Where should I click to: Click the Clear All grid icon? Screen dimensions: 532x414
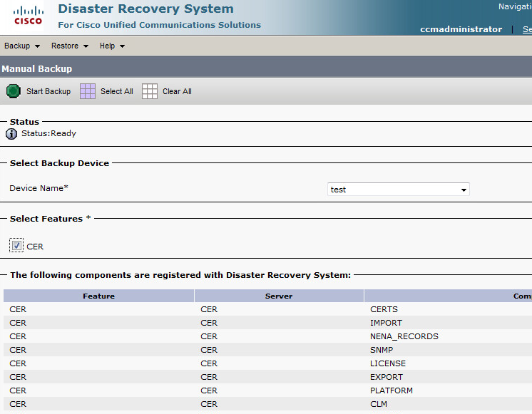150,91
